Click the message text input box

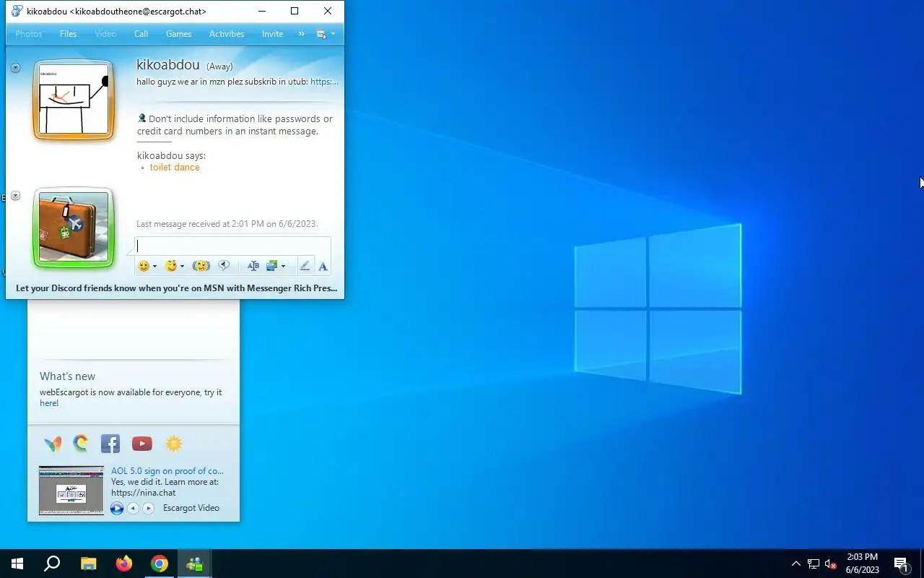232,246
